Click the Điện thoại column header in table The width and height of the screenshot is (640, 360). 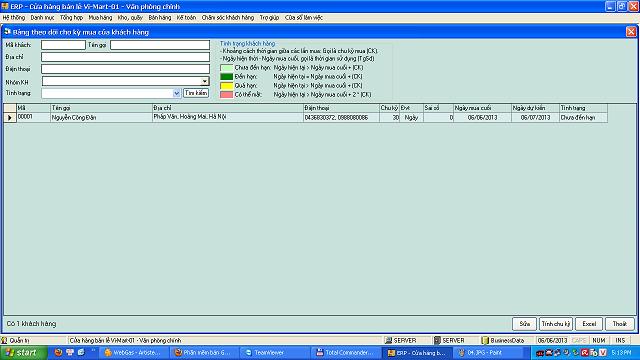point(341,108)
